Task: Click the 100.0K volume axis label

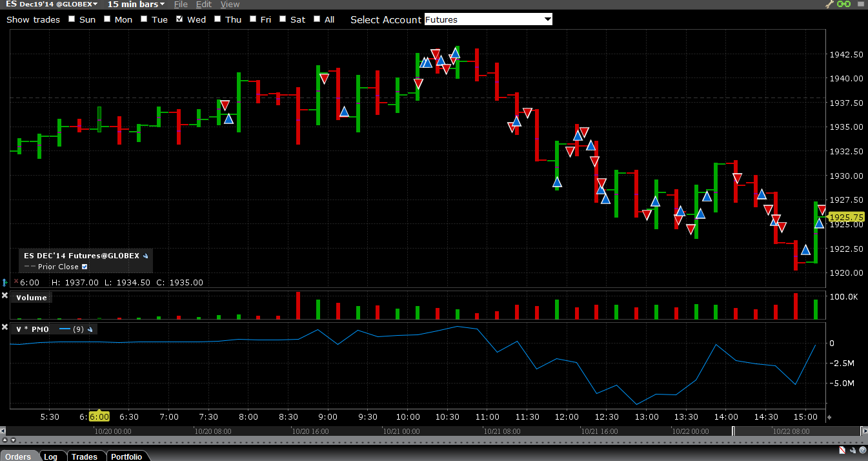Action: 843,297
